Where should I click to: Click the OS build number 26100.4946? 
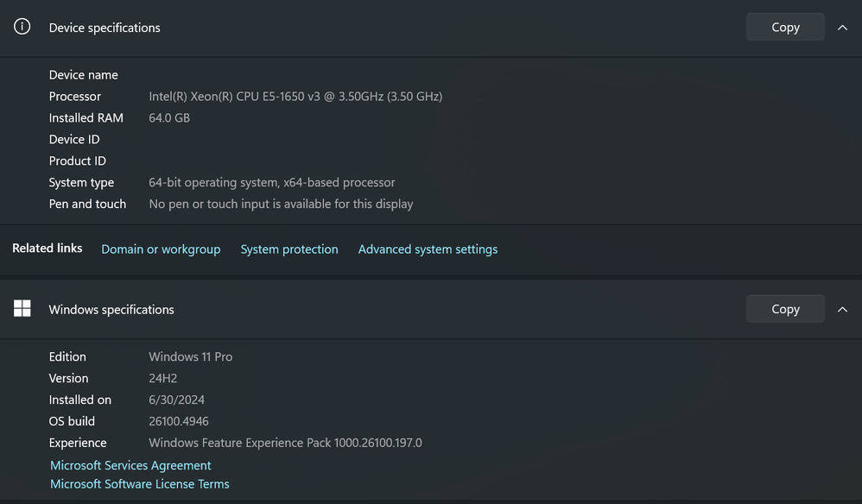tap(179, 421)
